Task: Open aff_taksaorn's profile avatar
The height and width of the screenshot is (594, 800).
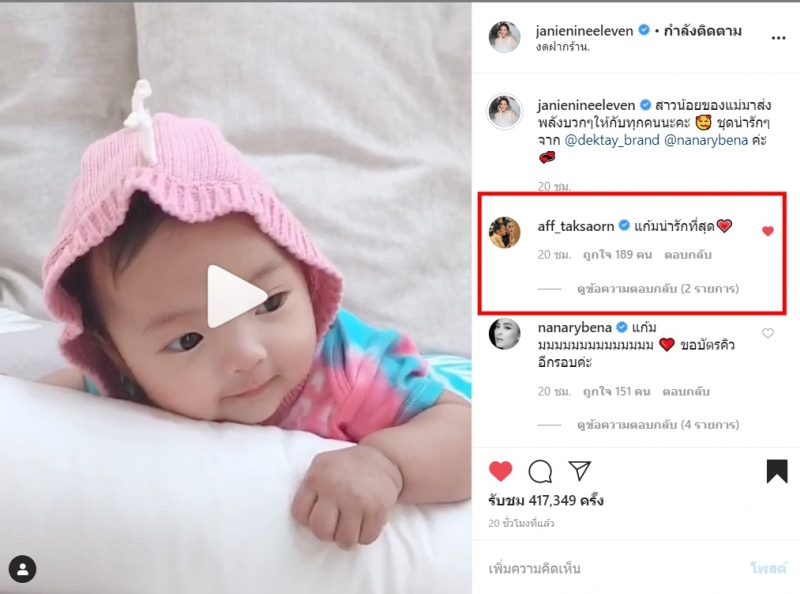Action: (x=505, y=232)
